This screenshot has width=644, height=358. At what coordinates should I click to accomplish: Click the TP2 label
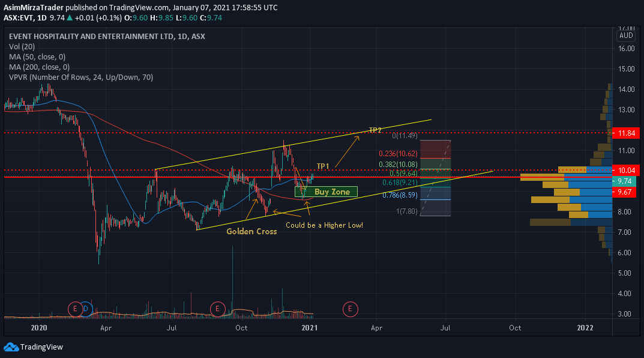click(x=375, y=130)
